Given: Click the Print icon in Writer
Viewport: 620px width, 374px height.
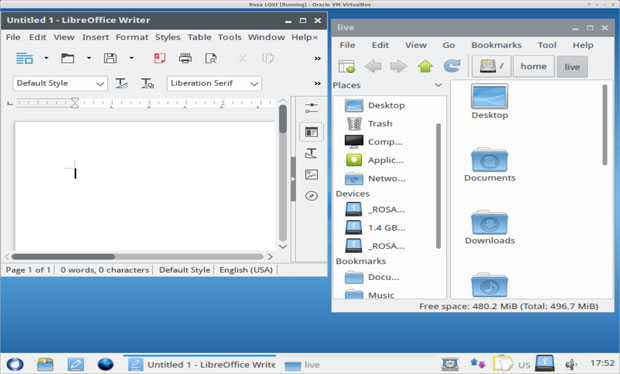Looking at the screenshot, I should click(185, 59).
